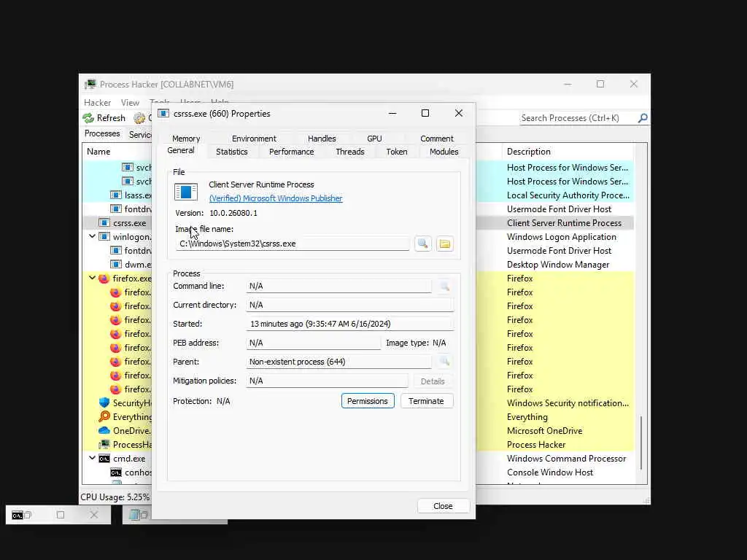The image size is (747, 560).
Task: Select the Desktop Window Manager row
Action: (558, 264)
